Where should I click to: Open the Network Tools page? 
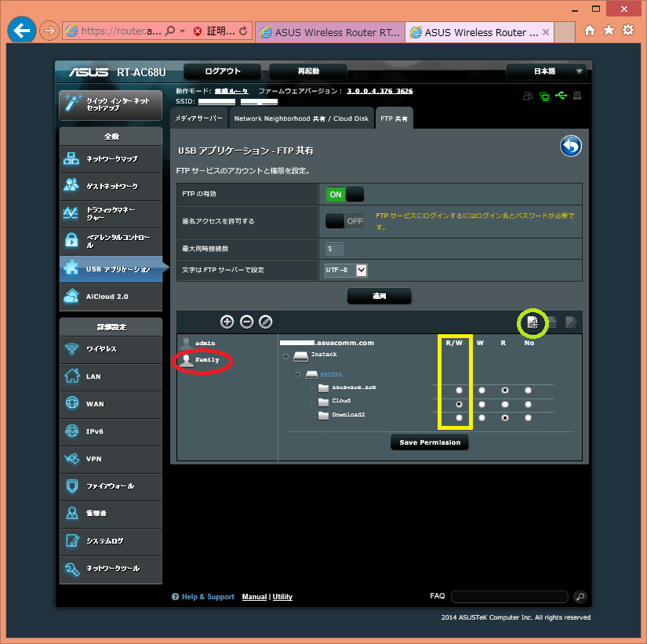[111, 569]
